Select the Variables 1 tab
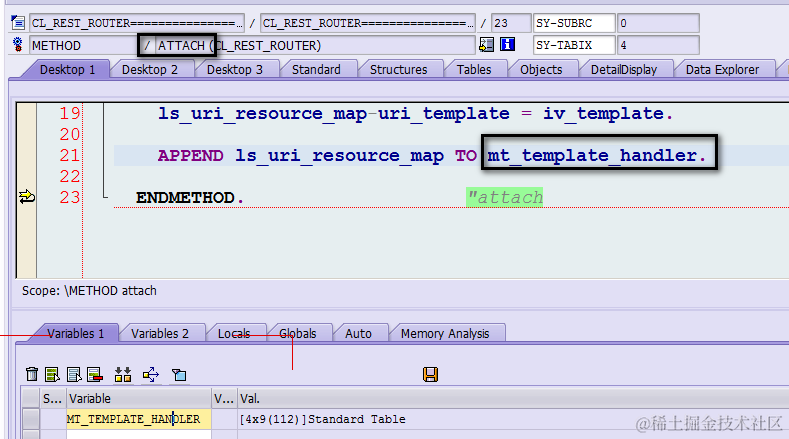This screenshot has width=789, height=439. coord(75,333)
